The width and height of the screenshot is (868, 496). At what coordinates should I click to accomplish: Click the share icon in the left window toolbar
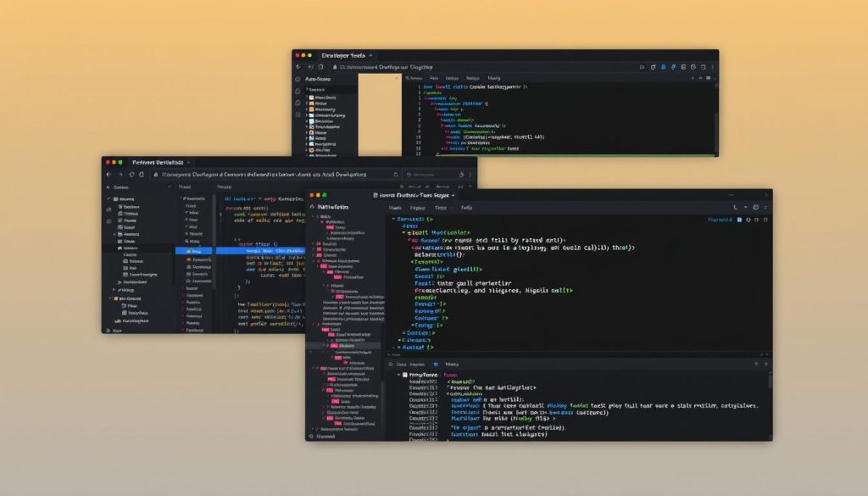click(x=462, y=175)
